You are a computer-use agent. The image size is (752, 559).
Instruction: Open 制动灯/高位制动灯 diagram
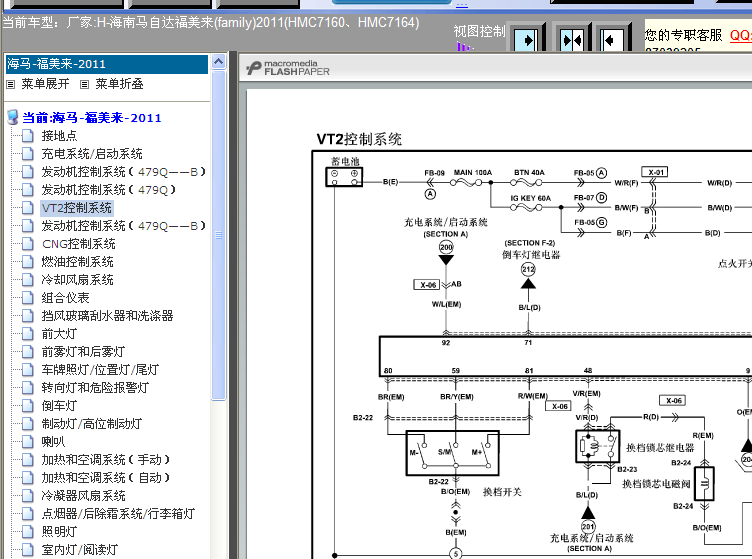92,424
